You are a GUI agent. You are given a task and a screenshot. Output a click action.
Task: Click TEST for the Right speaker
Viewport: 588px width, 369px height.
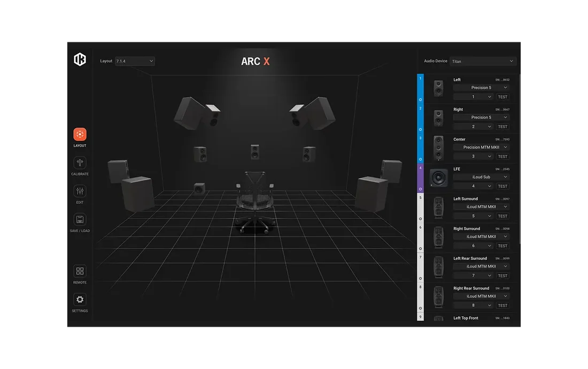click(502, 127)
